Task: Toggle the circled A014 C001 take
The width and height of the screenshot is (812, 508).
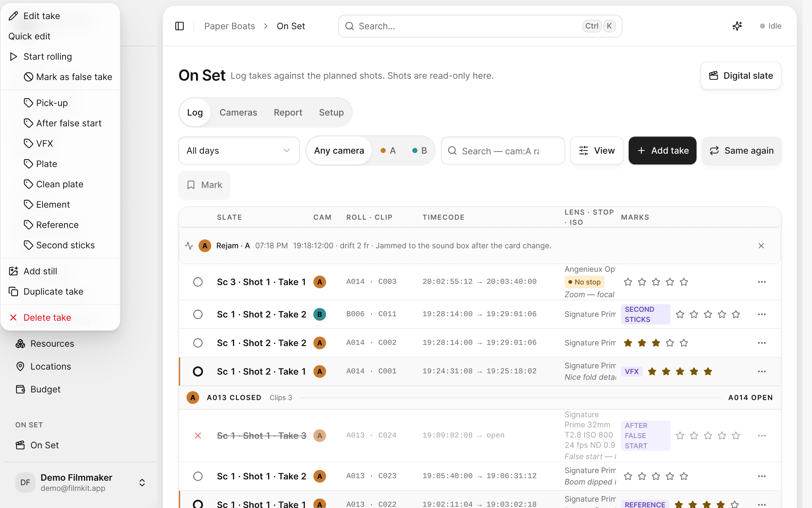Action: coord(198,371)
